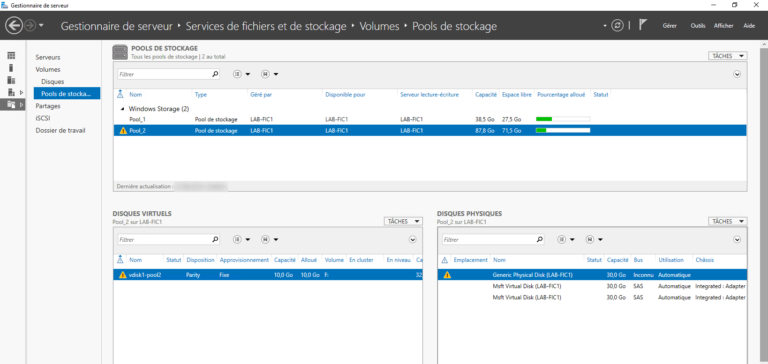The height and width of the screenshot is (364, 768).
Task: Open Partages in the side navigation
Action: tap(48, 106)
